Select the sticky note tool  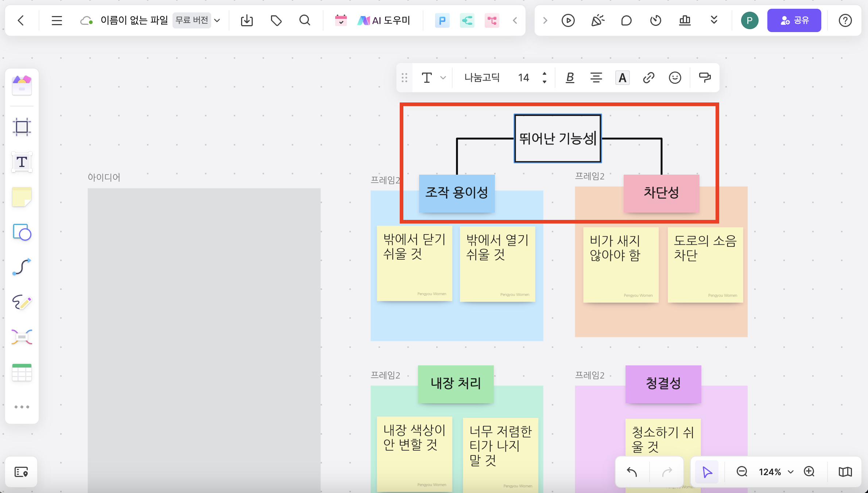point(22,197)
